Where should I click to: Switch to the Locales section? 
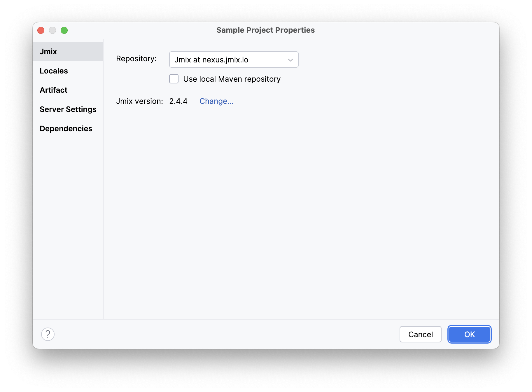54,71
